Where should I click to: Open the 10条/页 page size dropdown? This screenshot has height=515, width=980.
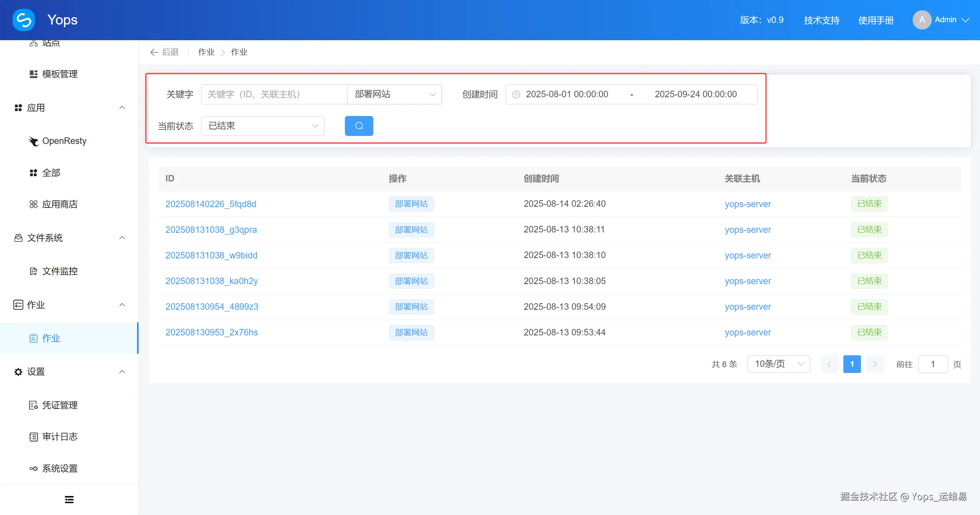[x=778, y=364]
